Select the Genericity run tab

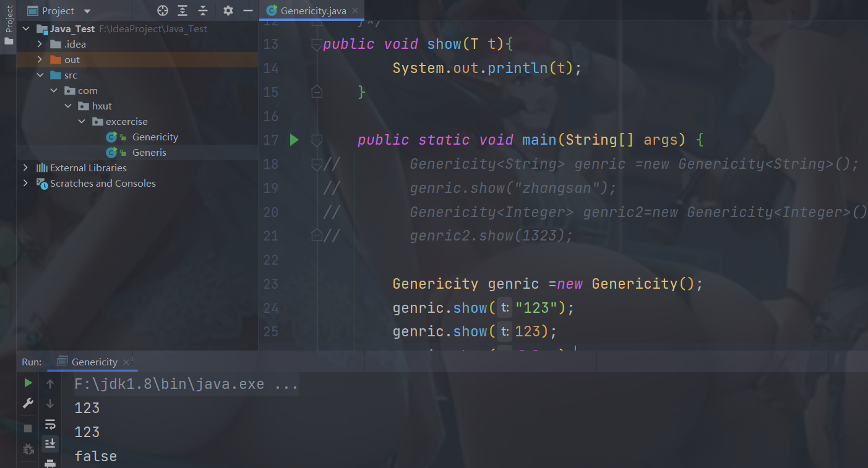(x=94, y=362)
